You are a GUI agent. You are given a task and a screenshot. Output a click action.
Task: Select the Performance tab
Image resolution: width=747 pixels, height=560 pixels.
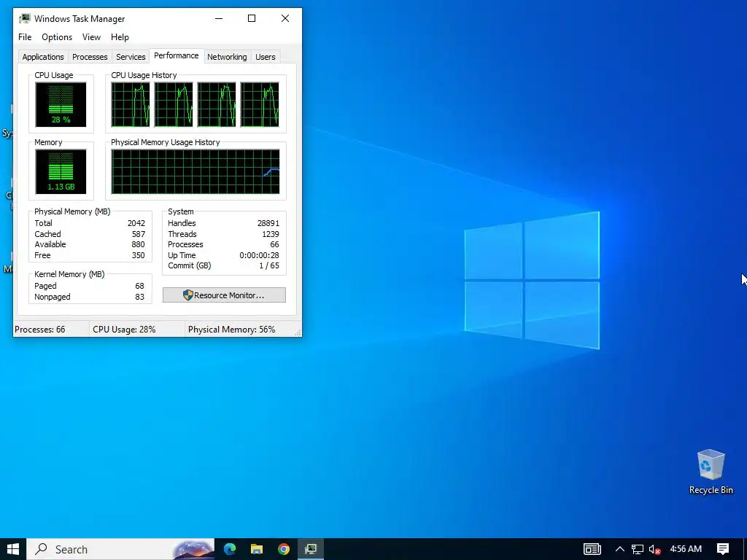tap(177, 55)
